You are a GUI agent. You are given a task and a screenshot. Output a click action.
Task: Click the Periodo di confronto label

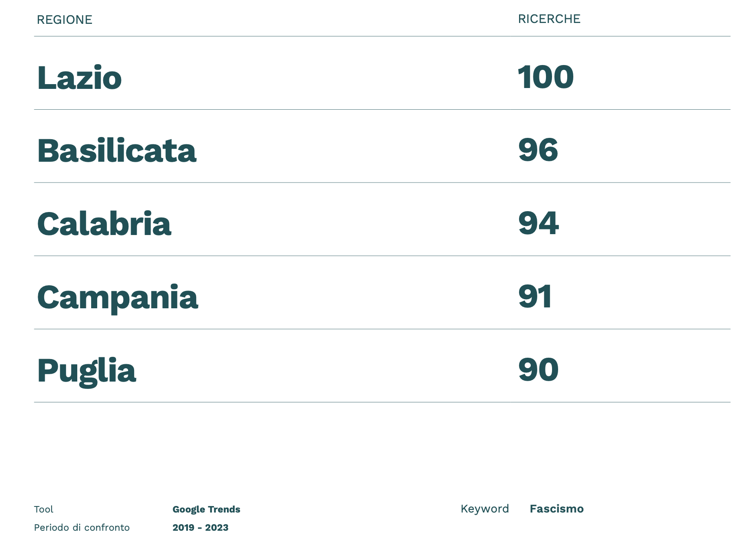[x=82, y=528]
